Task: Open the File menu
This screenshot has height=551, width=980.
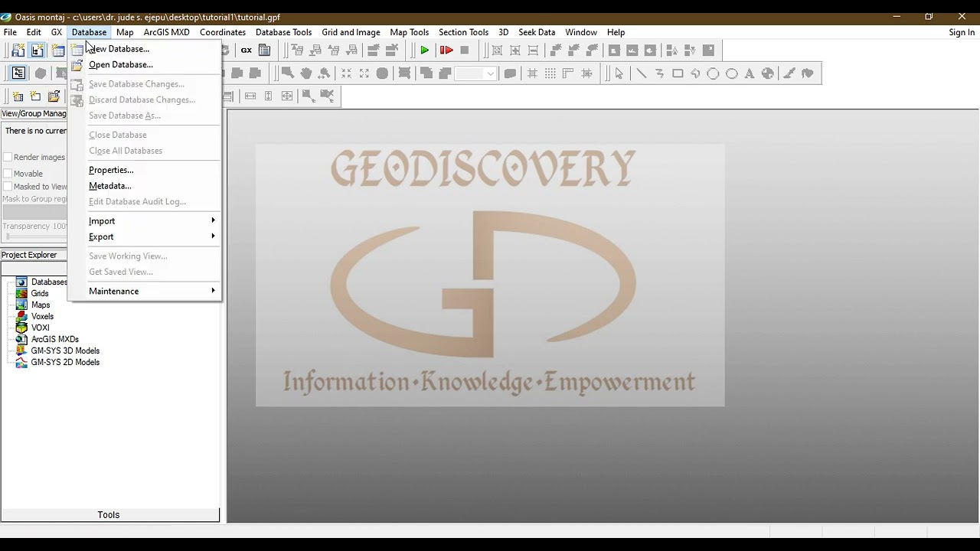Action: tap(10, 32)
